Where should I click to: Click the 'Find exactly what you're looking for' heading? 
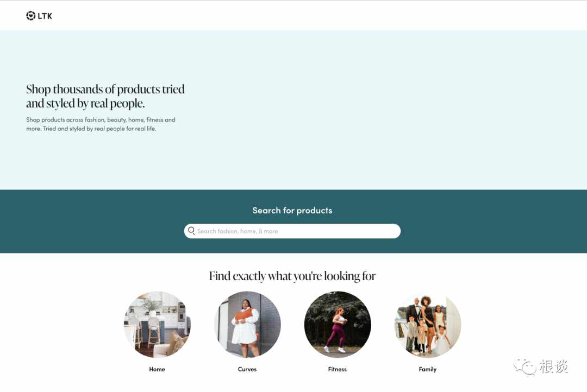click(292, 276)
